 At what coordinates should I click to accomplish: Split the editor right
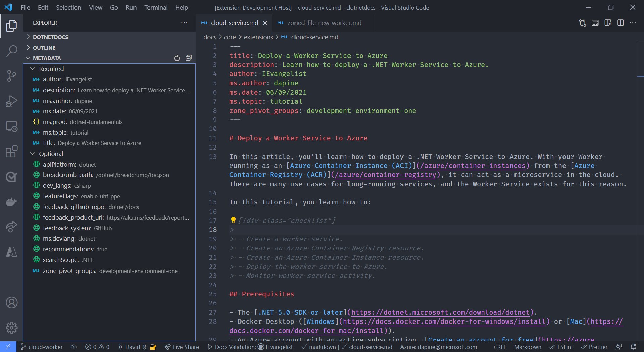coord(620,23)
